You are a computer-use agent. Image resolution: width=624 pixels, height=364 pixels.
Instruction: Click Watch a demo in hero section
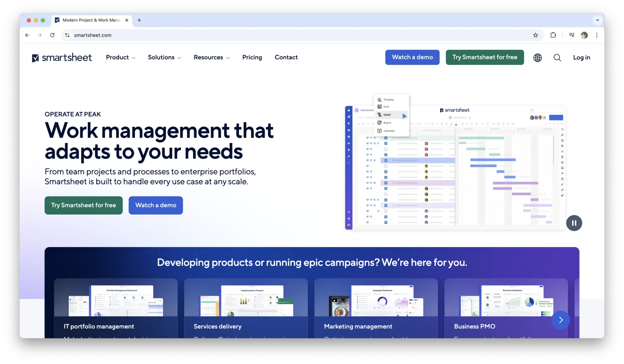pos(155,205)
